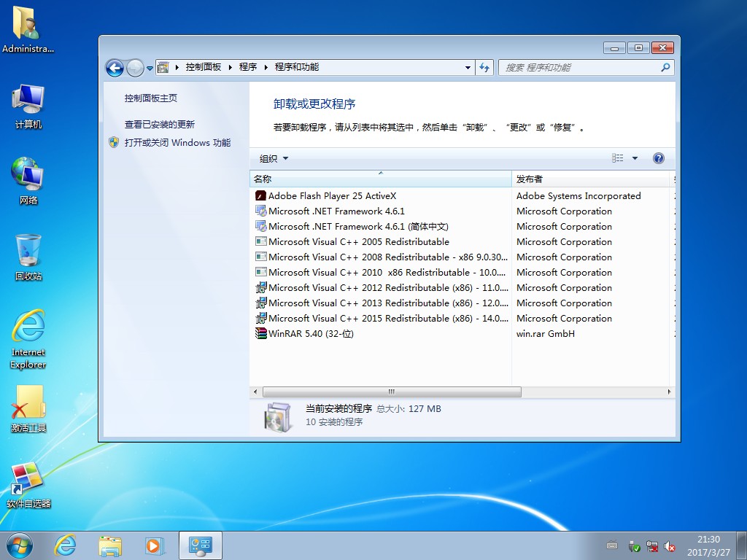Viewport: 747px width, 560px height.
Task: Select 控制面板 breadcrumb
Action: (204, 67)
